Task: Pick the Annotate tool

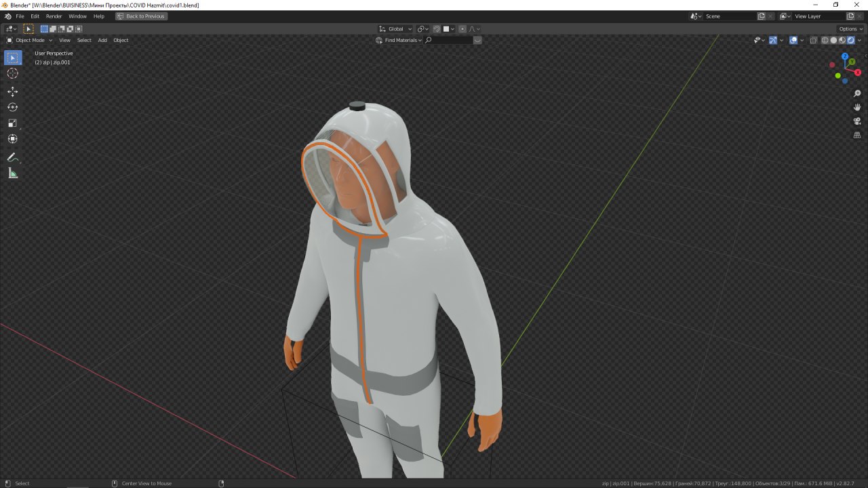Action: [x=12, y=157]
